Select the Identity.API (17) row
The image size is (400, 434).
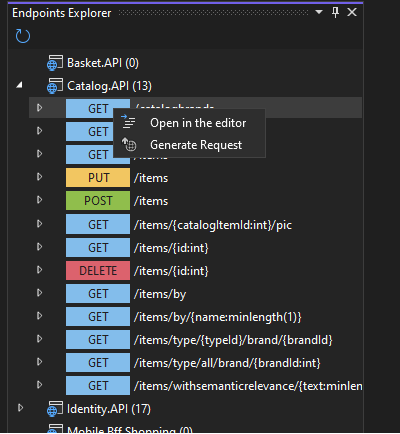[x=109, y=409]
